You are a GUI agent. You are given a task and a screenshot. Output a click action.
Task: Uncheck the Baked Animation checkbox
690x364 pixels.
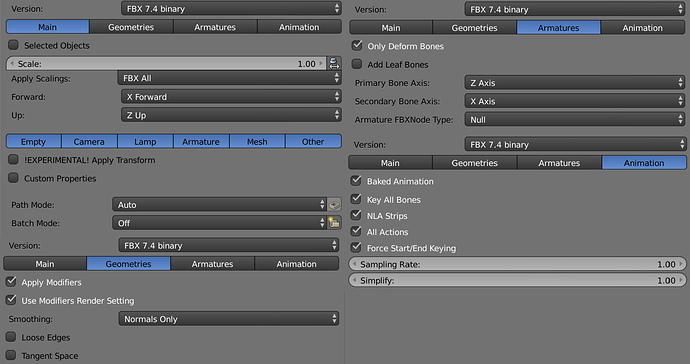356,181
